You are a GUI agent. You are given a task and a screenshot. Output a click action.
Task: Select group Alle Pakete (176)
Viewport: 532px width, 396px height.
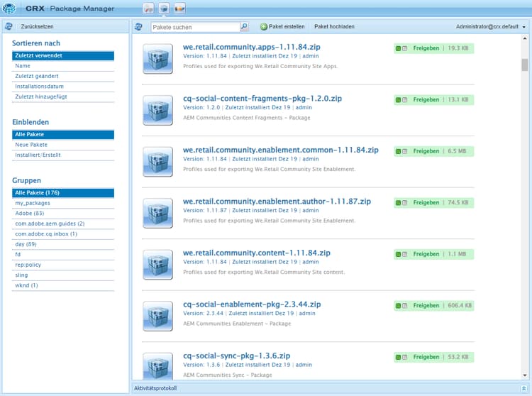[x=63, y=193]
